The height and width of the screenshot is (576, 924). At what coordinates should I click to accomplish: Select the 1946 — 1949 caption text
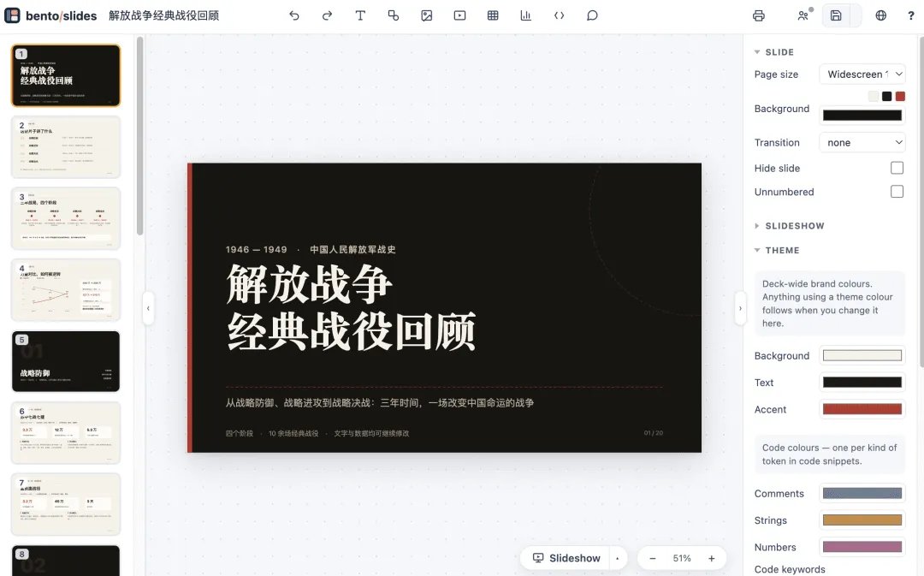click(x=311, y=249)
